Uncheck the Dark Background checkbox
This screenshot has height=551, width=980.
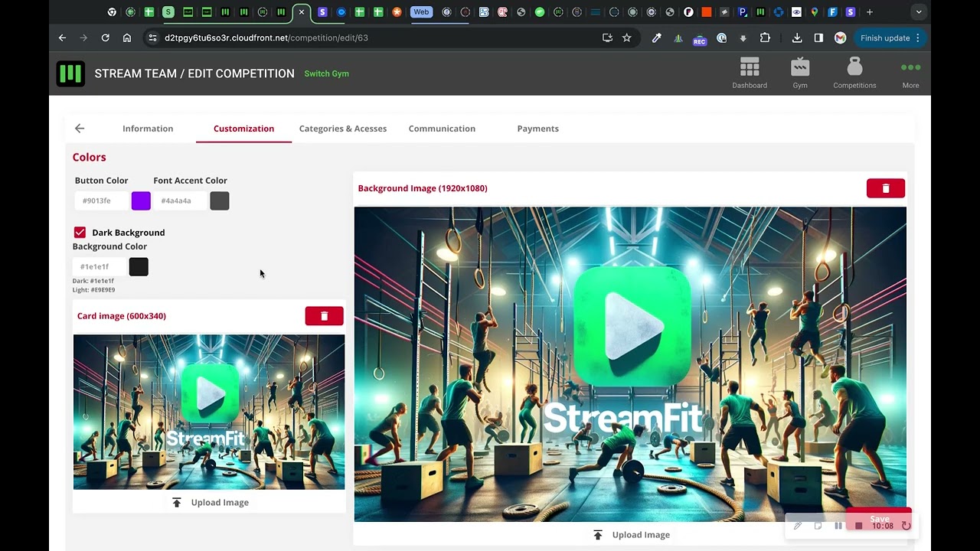[80, 232]
